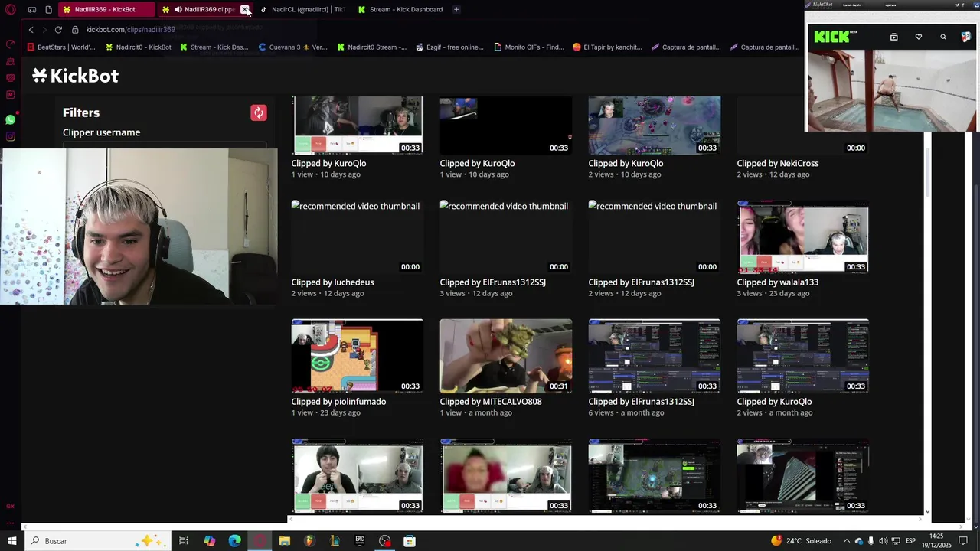Switch to NadirCL TikTok tab
Screen dimensions: 980x551
tap(302, 10)
